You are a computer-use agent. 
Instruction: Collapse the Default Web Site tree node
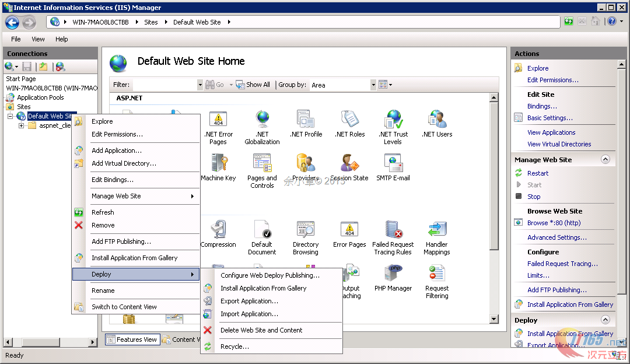(x=10, y=117)
